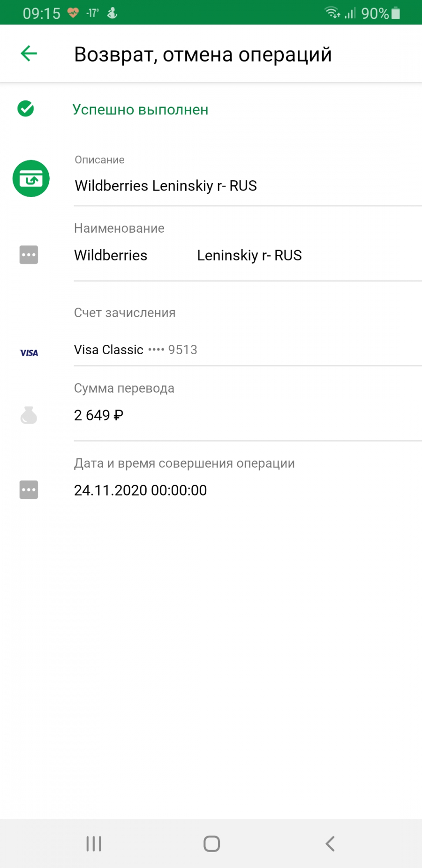Click the 24.11.2020 00:00:00 operation date
The height and width of the screenshot is (868, 422).
click(140, 490)
